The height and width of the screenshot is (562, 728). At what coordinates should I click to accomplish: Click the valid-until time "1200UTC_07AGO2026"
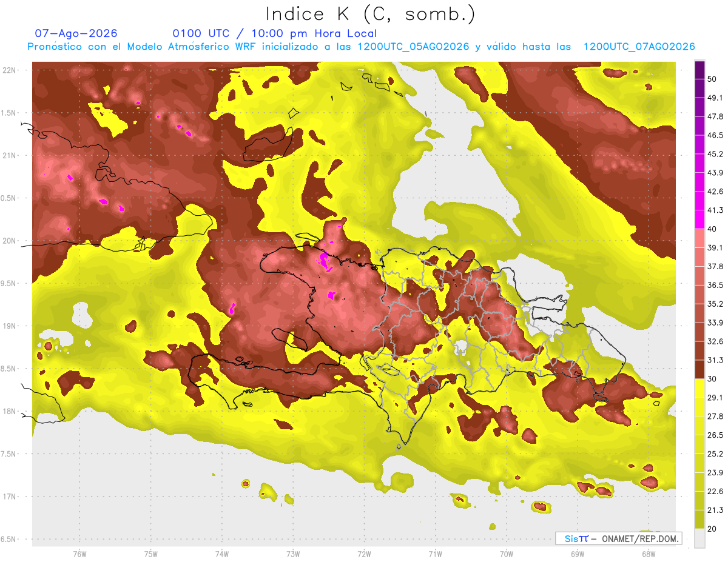[x=639, y=47]
